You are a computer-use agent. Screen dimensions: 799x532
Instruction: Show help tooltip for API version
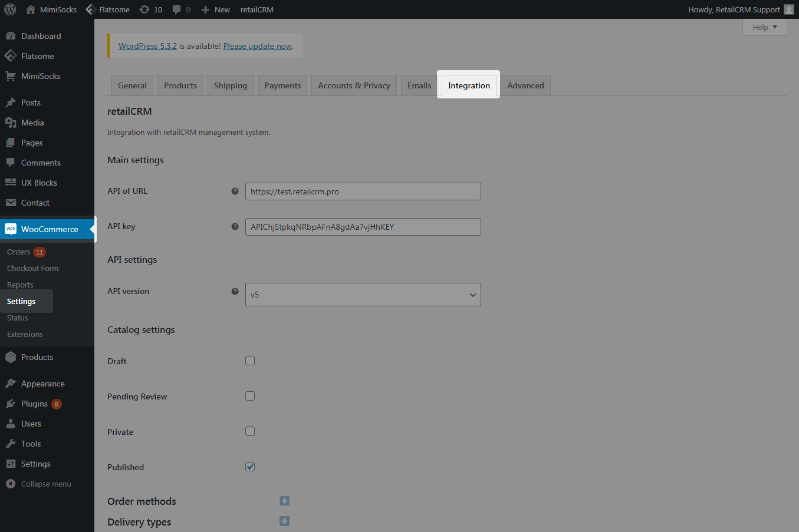pos(235,291)
